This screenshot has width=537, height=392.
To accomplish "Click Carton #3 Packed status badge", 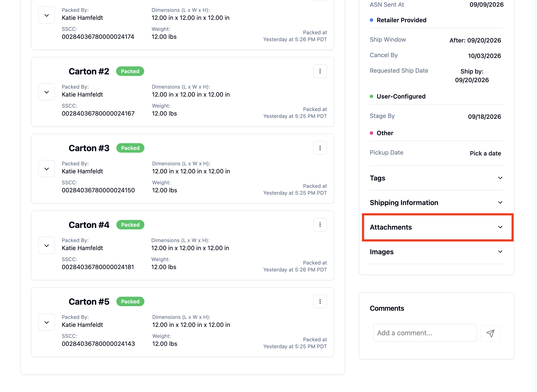I will point(130,148).
